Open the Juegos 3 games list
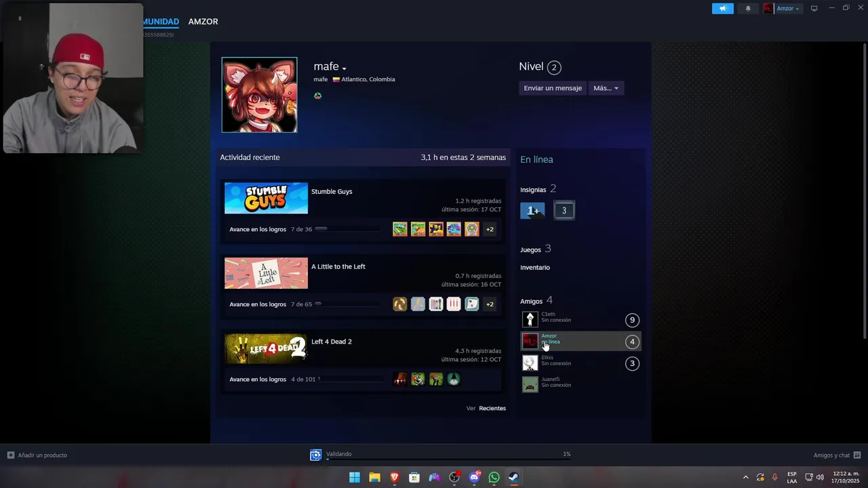The width and height of the screenshot is (868, 488). point(535,249)
